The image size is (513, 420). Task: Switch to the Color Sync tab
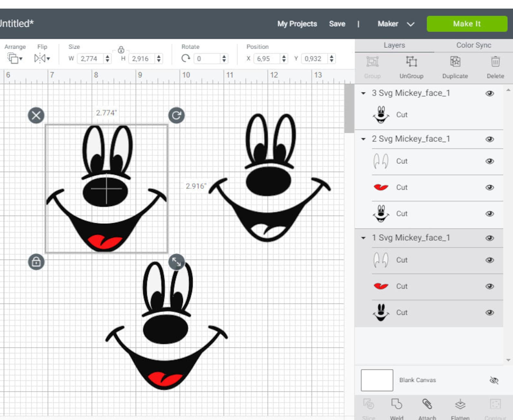tap(474, 45)
